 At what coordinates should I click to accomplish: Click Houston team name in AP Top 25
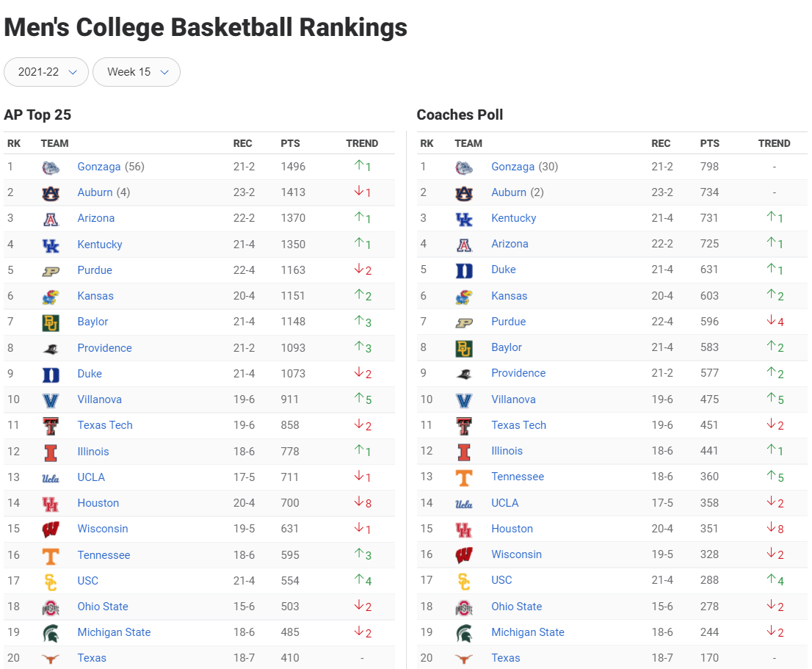98,503
